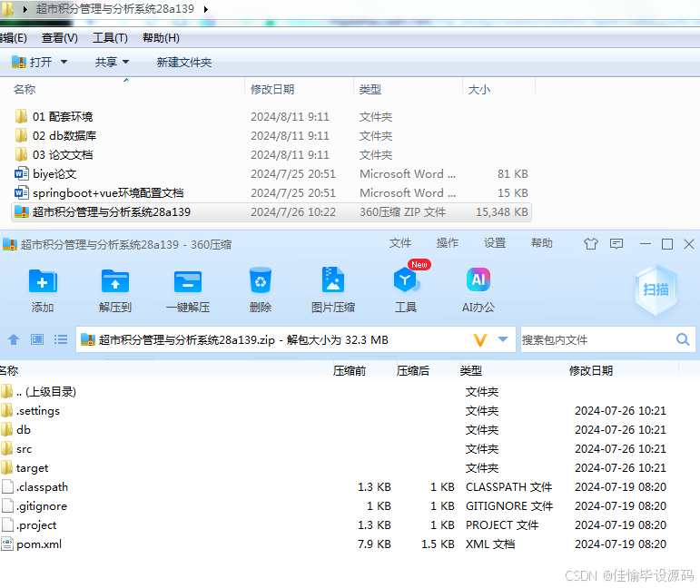Click the skin (shirt) icon in title bar
Viewport: 700px width, 588px height.
point(591,244)
